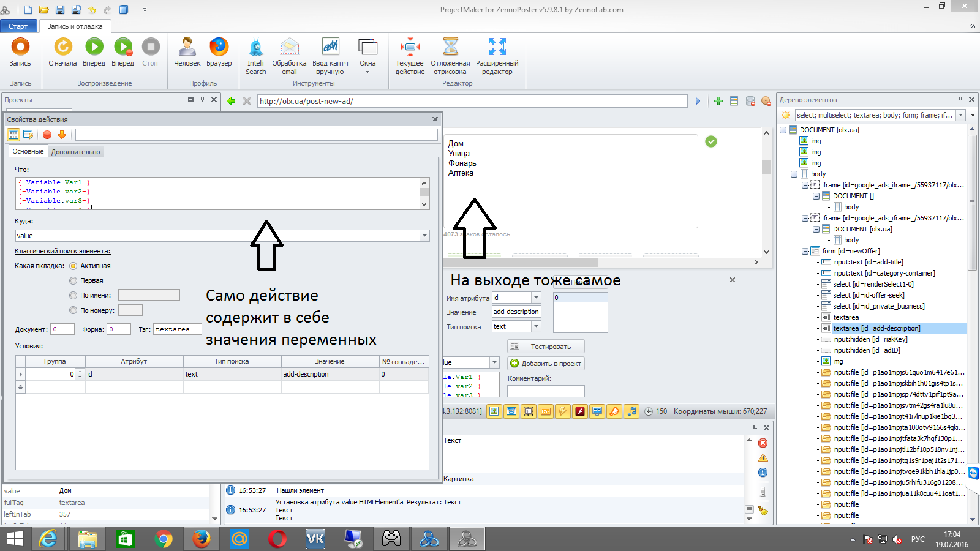Open the Старт ribbon tab
The height and width of the screenshot is (551, 980).
tap(18, 26)
